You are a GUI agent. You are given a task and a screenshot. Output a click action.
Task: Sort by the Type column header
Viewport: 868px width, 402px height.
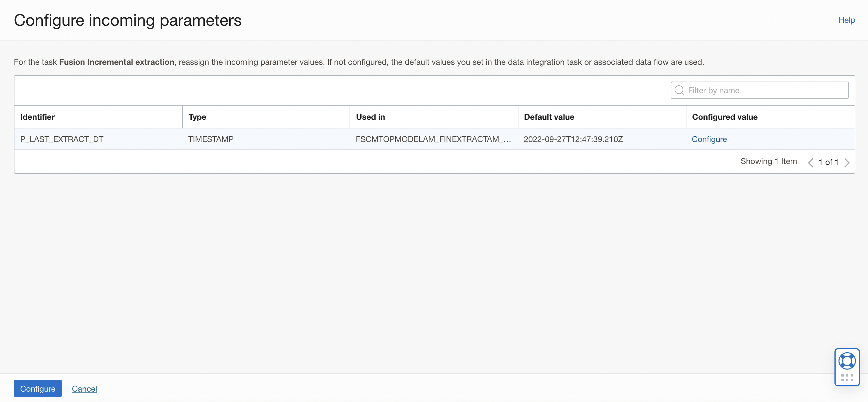(x=197, y=117)
